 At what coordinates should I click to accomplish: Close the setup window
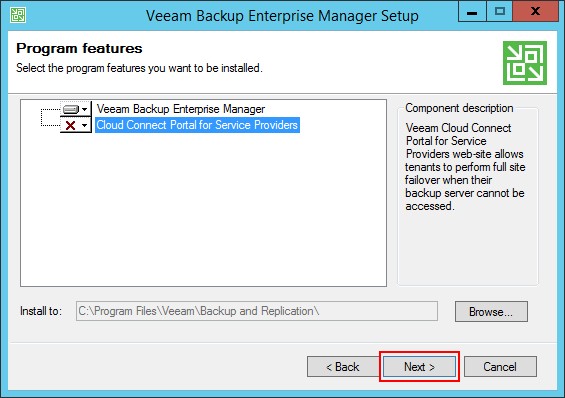pos(535,12)
